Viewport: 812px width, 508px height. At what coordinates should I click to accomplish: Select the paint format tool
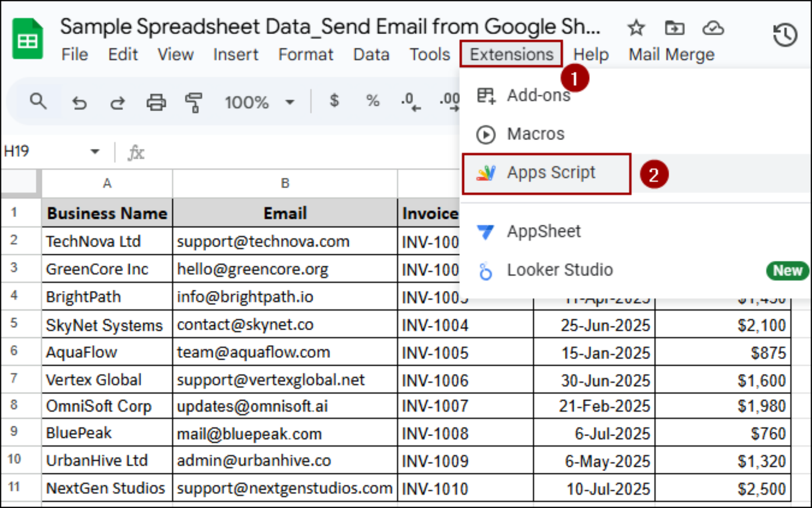pos(194,102)
